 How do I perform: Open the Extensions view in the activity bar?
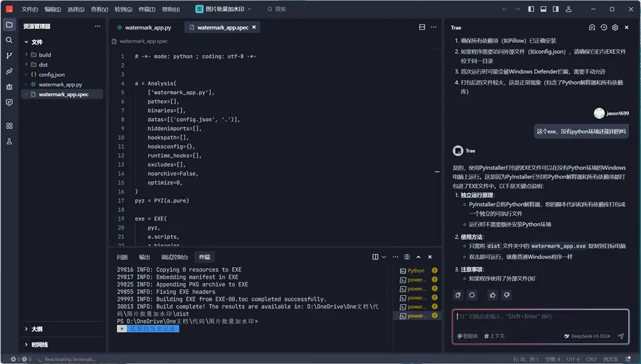point(9,126)
